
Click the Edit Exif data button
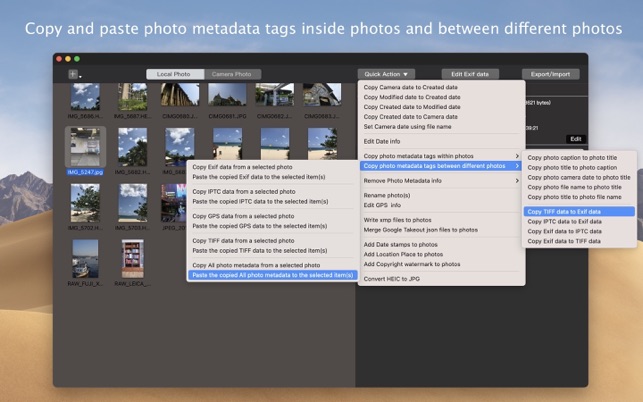pyautogui.click(x=470, y=74)
